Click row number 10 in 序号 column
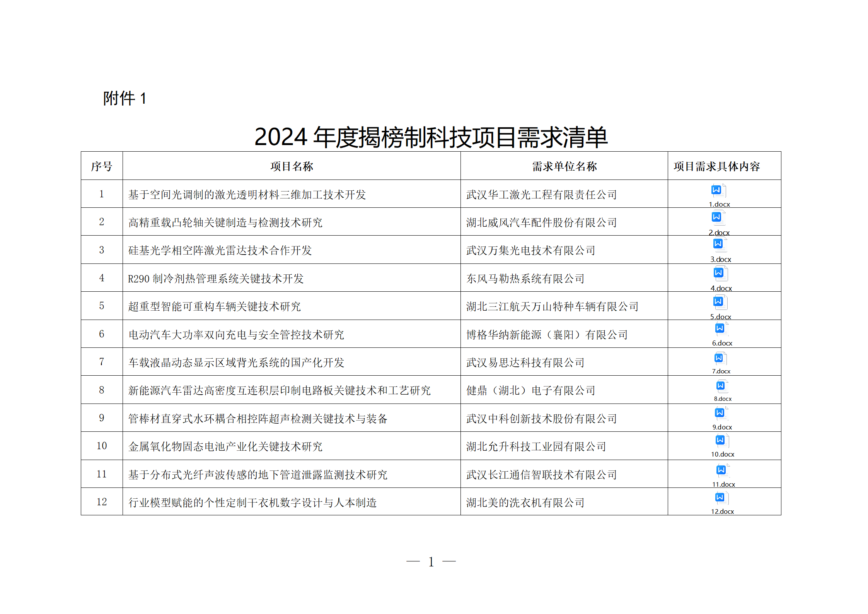Image resolution: width=868 pixels, height=614 pixels. click(102, 446)
